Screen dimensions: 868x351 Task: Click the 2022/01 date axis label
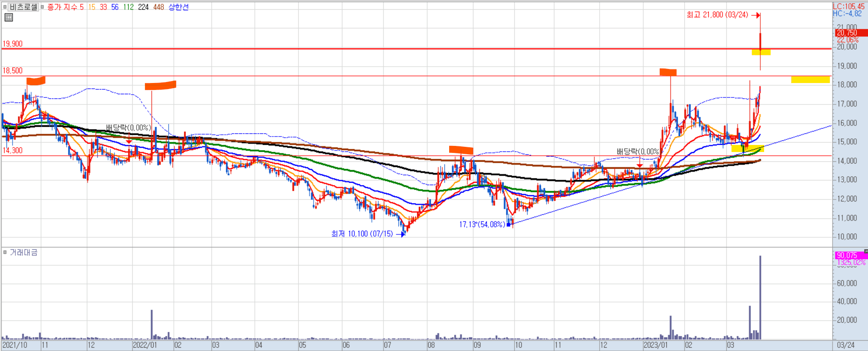click(x=145, y=345)
